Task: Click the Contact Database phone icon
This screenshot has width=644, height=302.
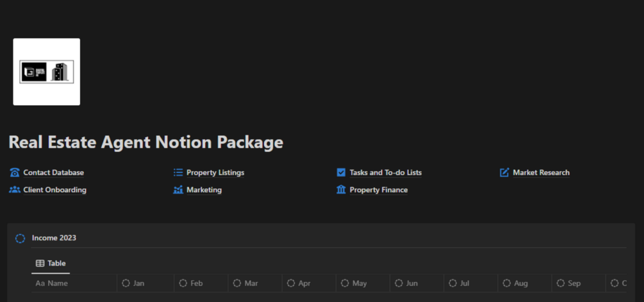Action: 15,172
